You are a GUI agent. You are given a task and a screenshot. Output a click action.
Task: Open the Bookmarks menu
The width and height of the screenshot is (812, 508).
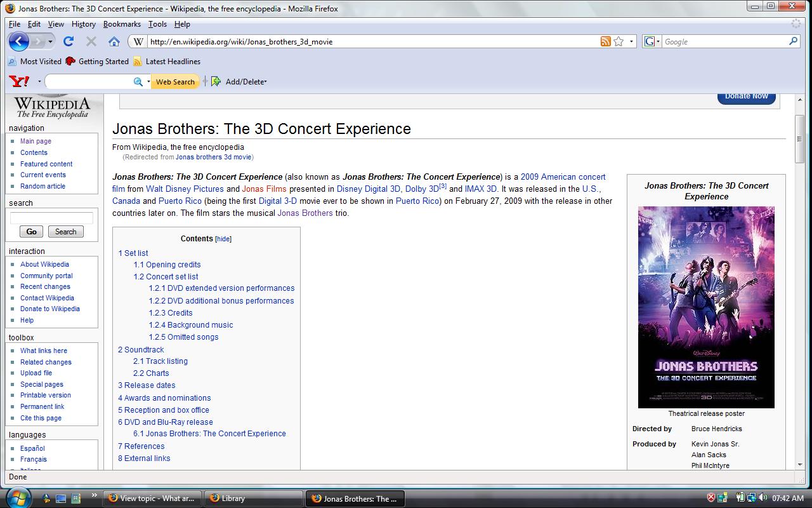[122, 24]
